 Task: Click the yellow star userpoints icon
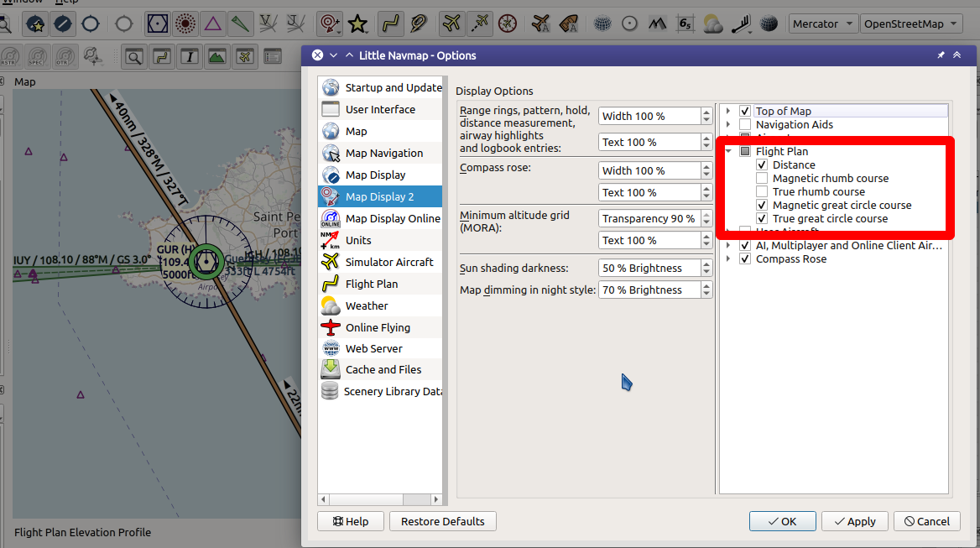[x=357, y=24]
